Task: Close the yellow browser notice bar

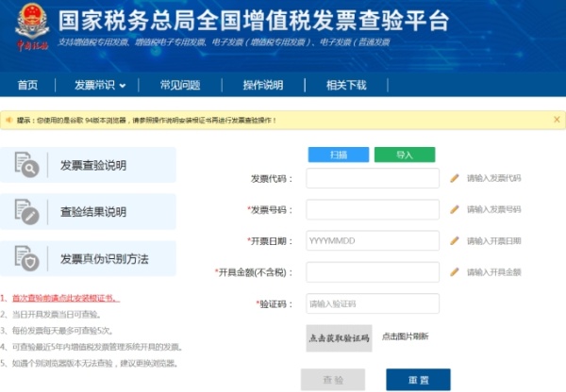Action: (557, 120)
